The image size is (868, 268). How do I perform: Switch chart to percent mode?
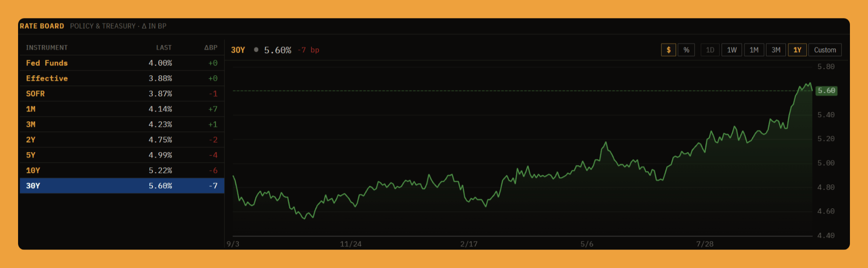(686, 50)
